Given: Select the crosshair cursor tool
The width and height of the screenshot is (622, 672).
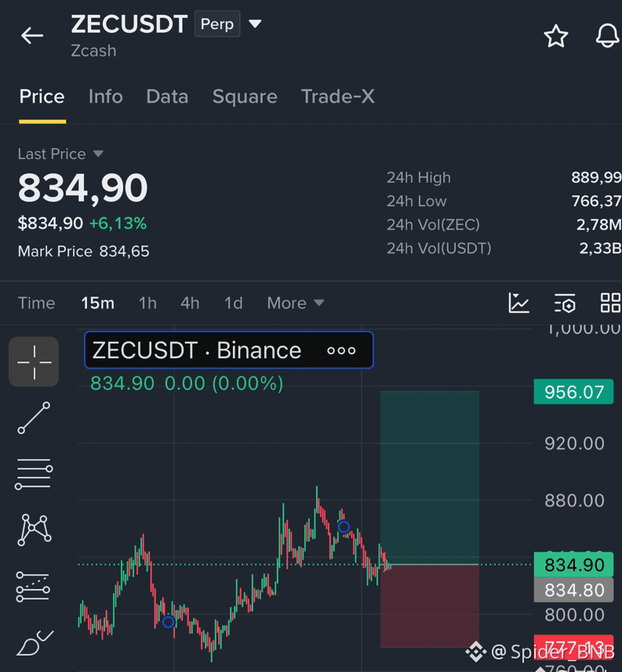Looking at the screenshot, I should click(x=34, y=361).
